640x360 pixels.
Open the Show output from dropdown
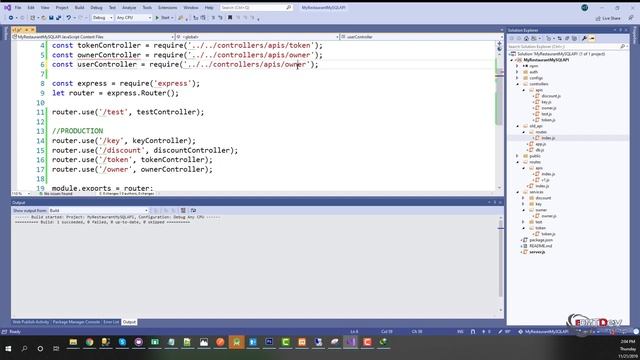(x=98, y=211)
